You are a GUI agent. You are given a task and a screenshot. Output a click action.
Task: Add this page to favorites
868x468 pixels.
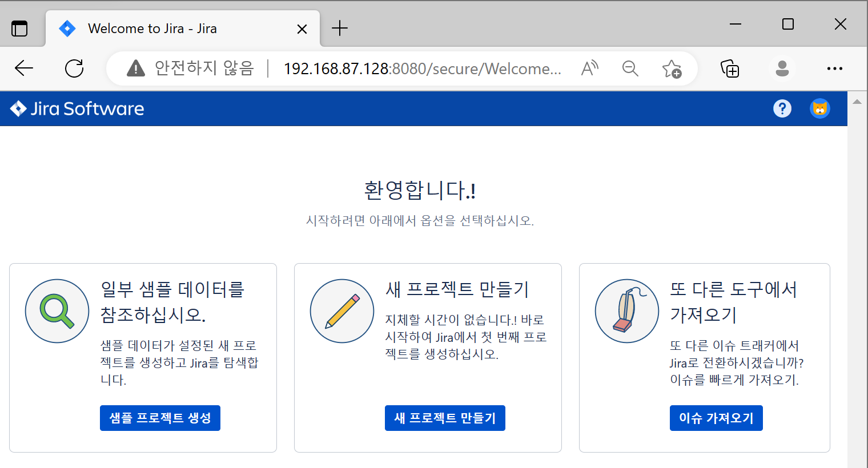pyautogui.click(x=672, y=68)
